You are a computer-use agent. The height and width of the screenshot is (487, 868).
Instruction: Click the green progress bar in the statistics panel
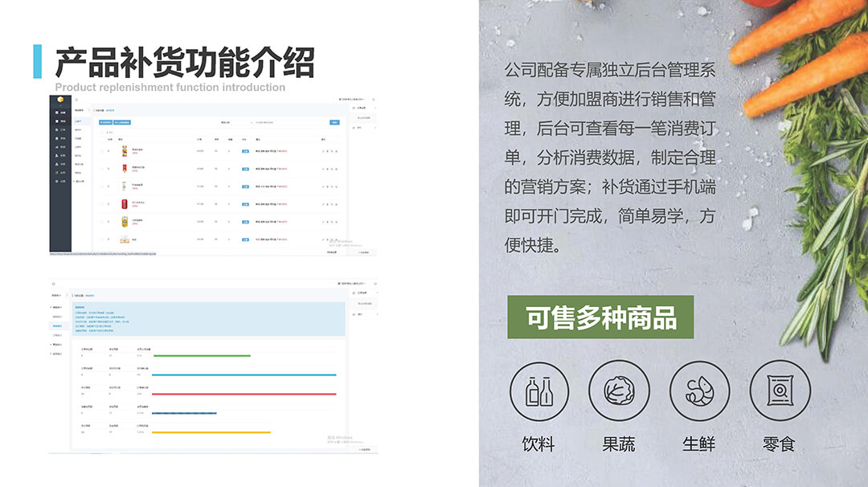[201, 355]
